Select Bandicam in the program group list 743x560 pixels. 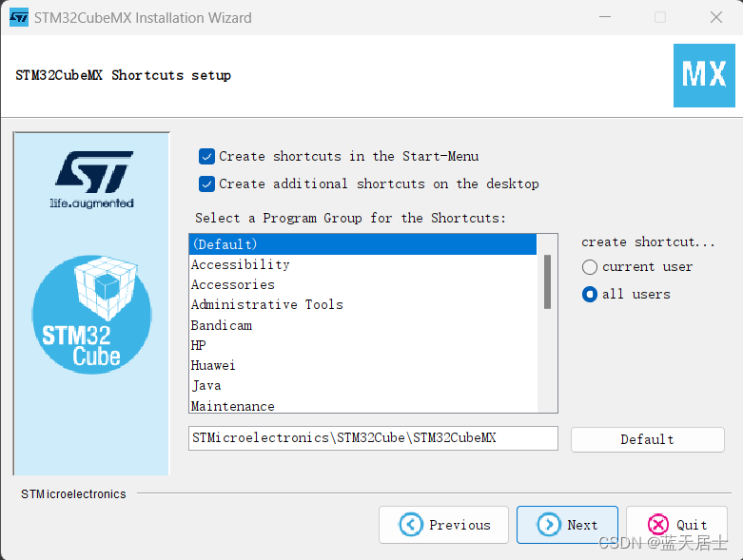click(363, 325)
